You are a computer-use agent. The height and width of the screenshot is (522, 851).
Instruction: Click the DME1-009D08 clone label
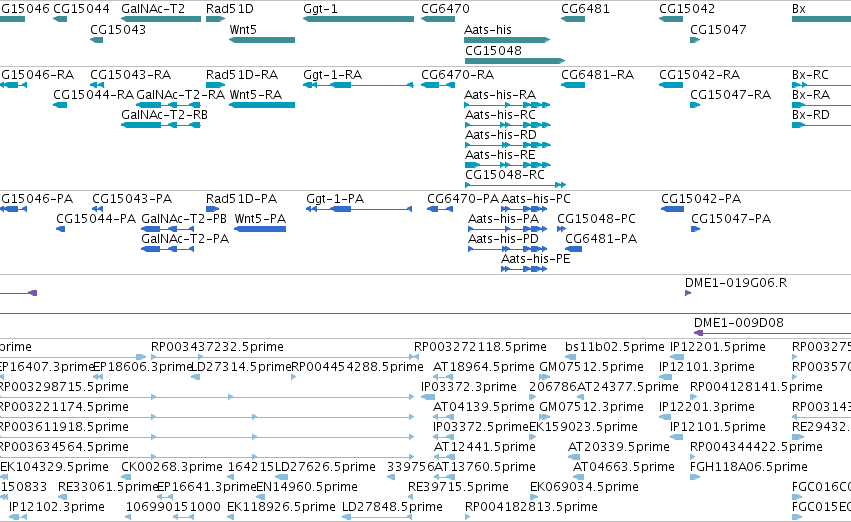point(739,322)
